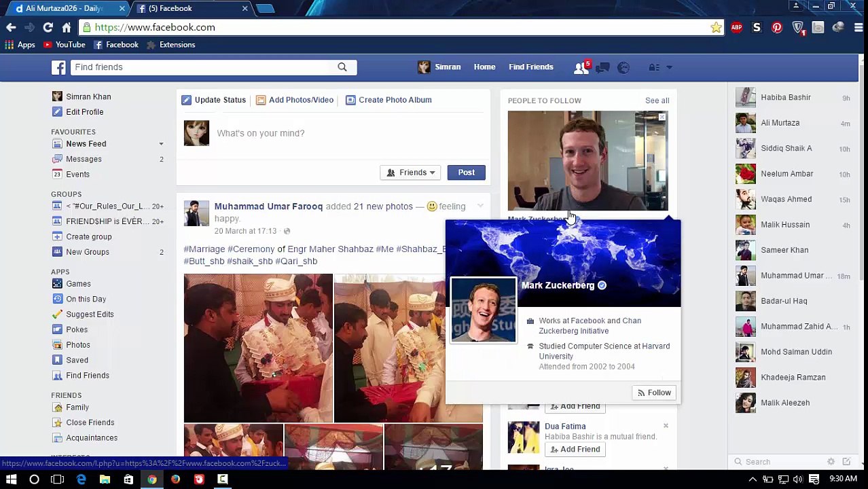Screen dimensions: 868x489
Task: Open chat with Habiba Bashir
Action: tap(793, 98)
